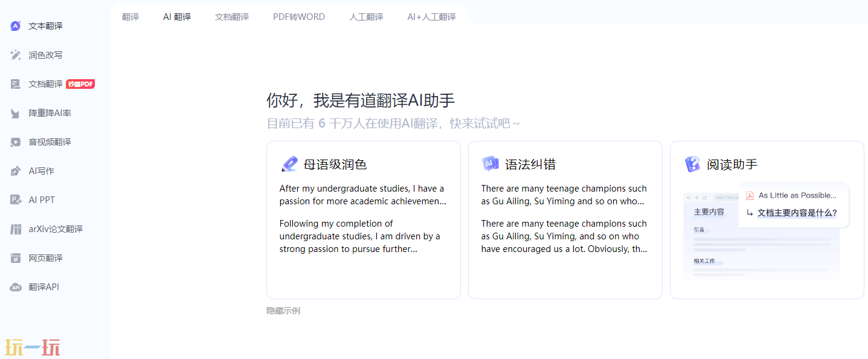The image size is (868, 359).
Task: Click the 润色改写 magic wand icon
Action: (x=16, y=55)
